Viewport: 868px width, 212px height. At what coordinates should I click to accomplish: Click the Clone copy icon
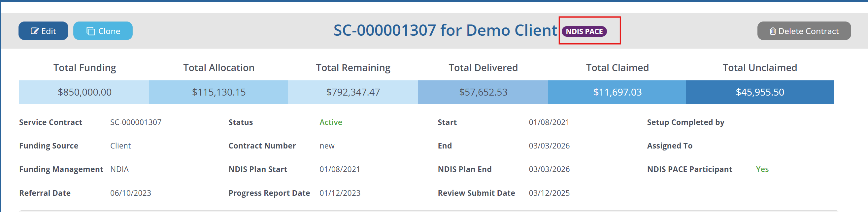pyautogui.click(x=91, y=31)
